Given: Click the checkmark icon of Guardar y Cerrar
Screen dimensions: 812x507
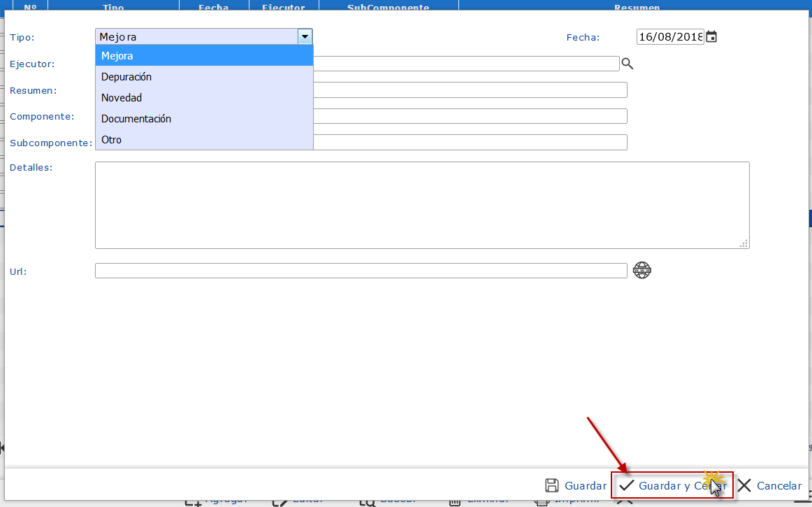Looking at the screenshot, I should [x=627, y=485].
